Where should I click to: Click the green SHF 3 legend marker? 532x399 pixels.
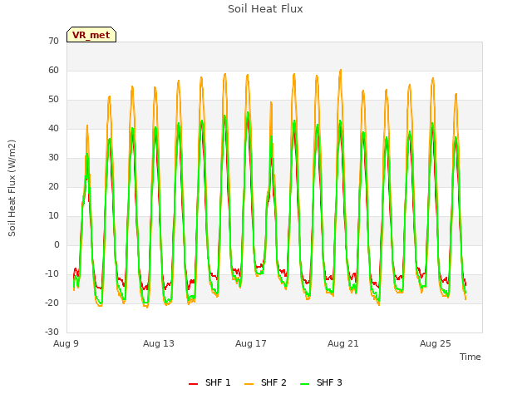tap(305, 384)
